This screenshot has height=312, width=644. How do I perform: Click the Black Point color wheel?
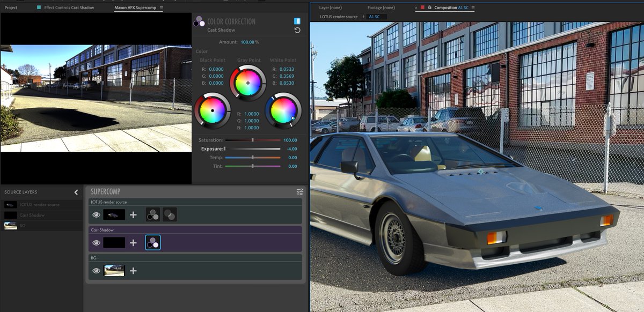pyautogui.click(x=211, y=110)
